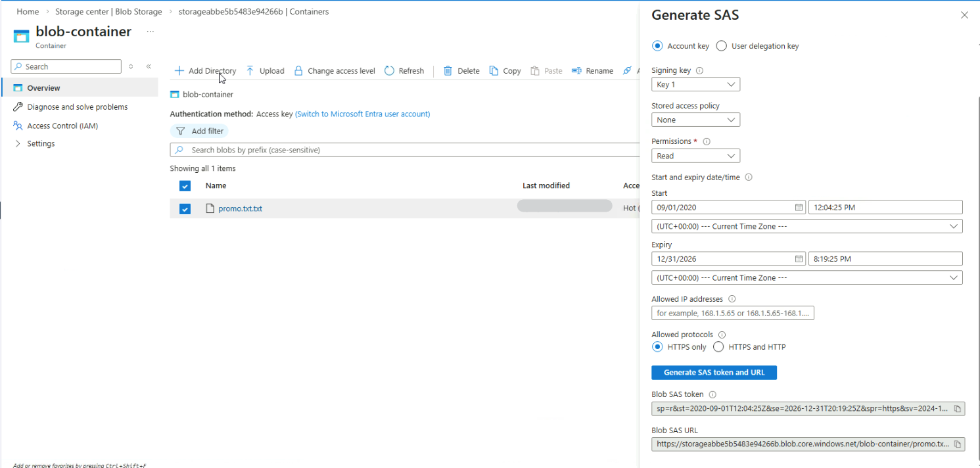Click the Rename toolbar icon
The height and width of the screenshot is (468, 980).
(576, 71)
